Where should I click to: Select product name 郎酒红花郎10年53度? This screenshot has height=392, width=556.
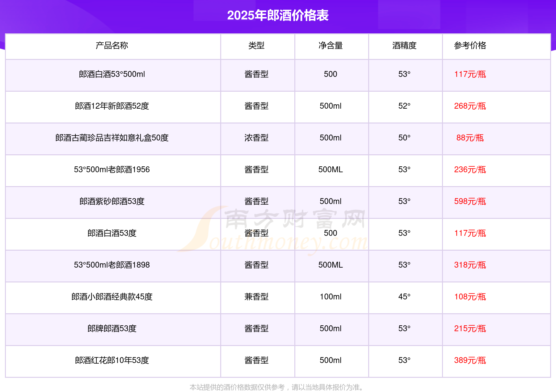(112, 361)
